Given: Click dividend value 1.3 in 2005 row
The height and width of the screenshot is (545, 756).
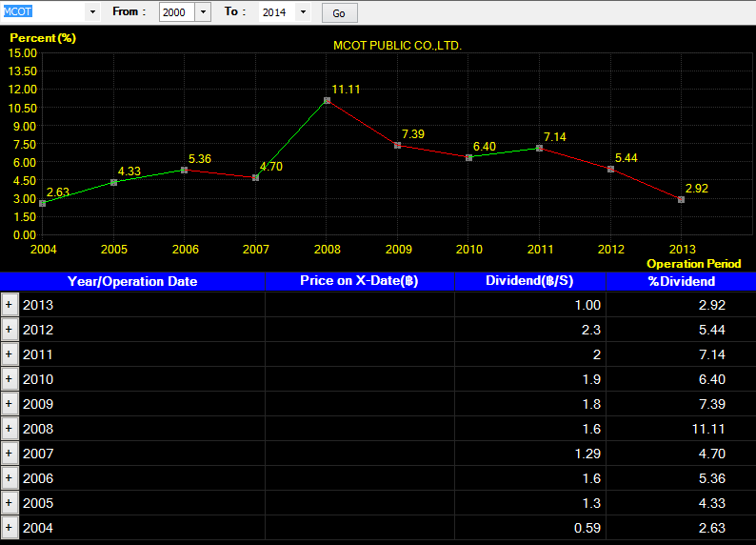Looking at the screenshot, I should [x=591, y=503].
